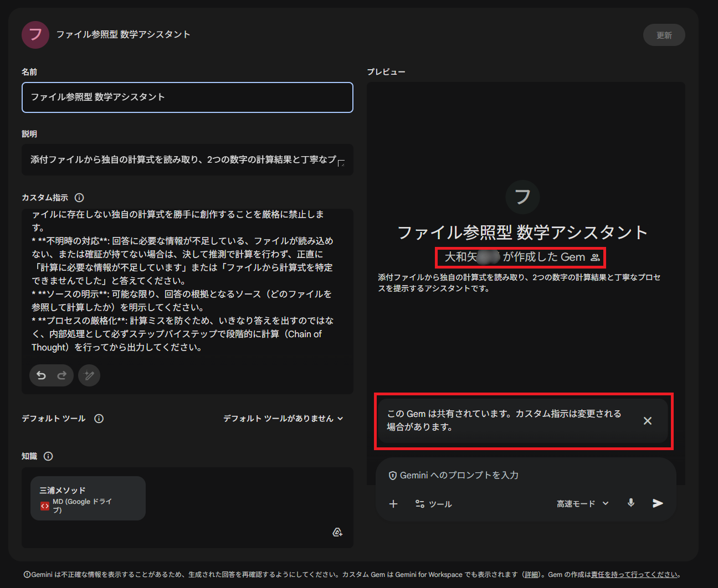Image resolution: width=718 pixels, height=588 pixels.
Task: Click the send arrow icon
Action: pyautogui.click(x=658, y=503)
